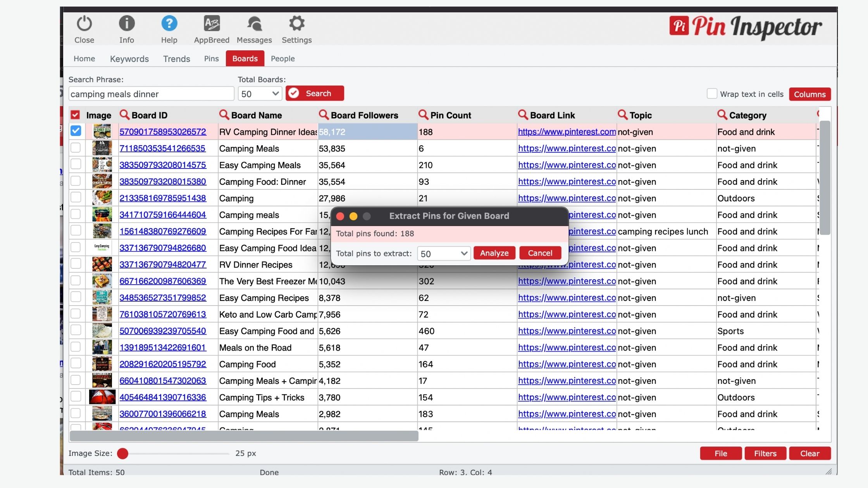This screenshot has width=868, height=488.
Task: Click the Category column search icon
Action: [722, 115]
